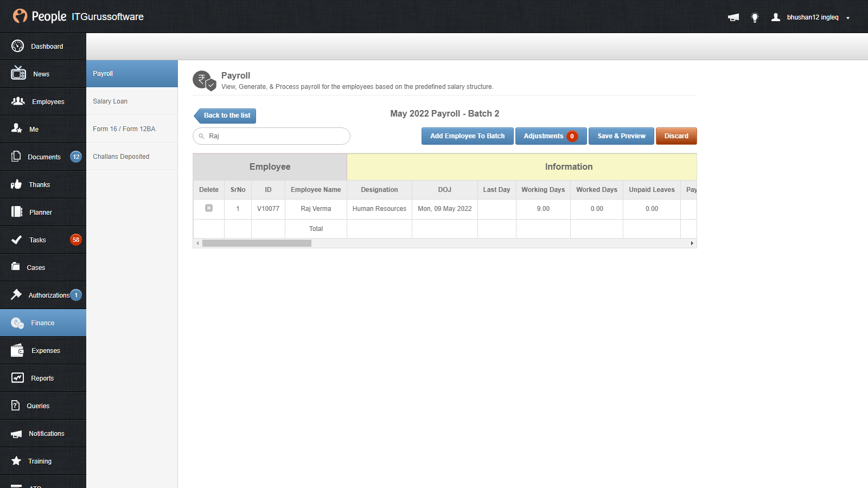Click the Reports chart icon
868x488 pixels.
(18, 378)
